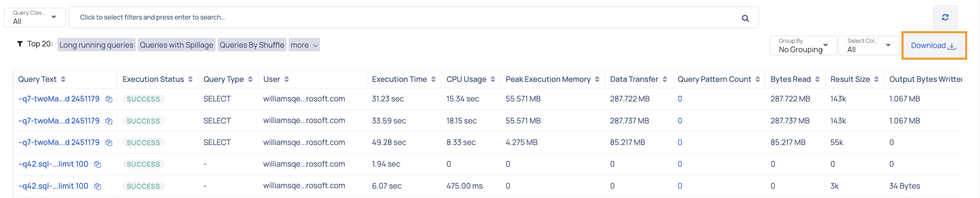Click the refresh icon button
The height and width of the screenshot is (198, 980).
pos(945,18)
